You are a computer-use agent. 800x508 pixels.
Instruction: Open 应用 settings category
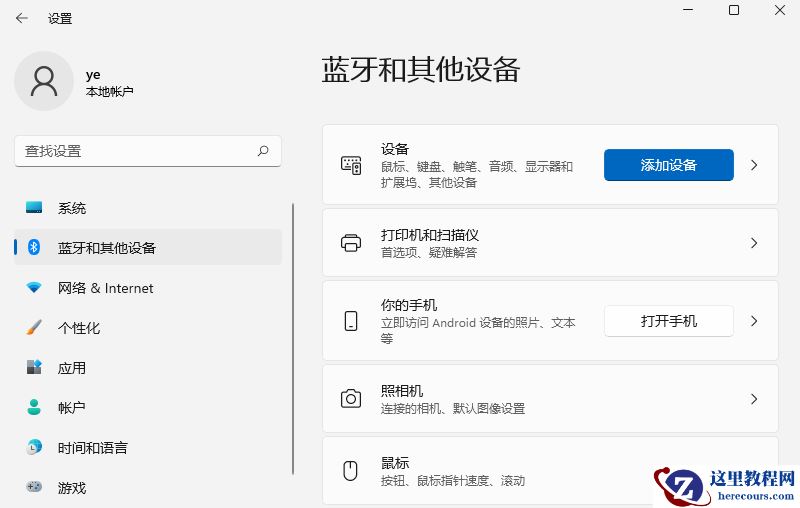148,367
